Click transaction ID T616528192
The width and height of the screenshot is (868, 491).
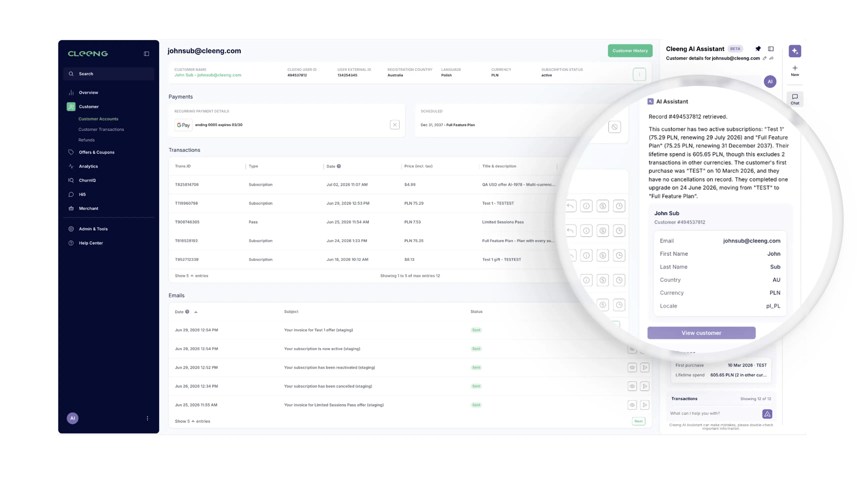coord(186,241)
